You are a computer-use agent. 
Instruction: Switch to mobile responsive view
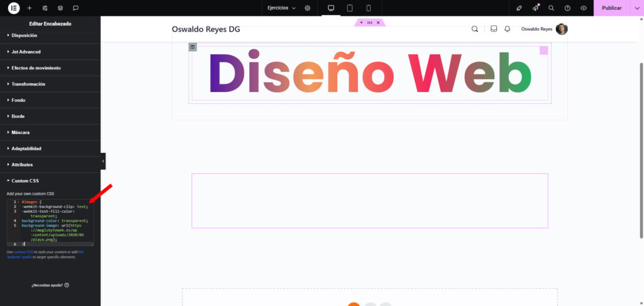(x=369, y=8)
